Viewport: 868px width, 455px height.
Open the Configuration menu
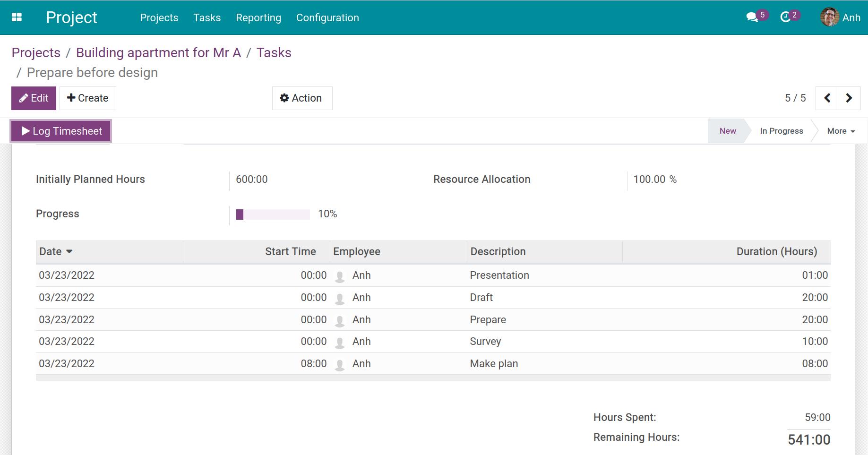tap(327, 17)
